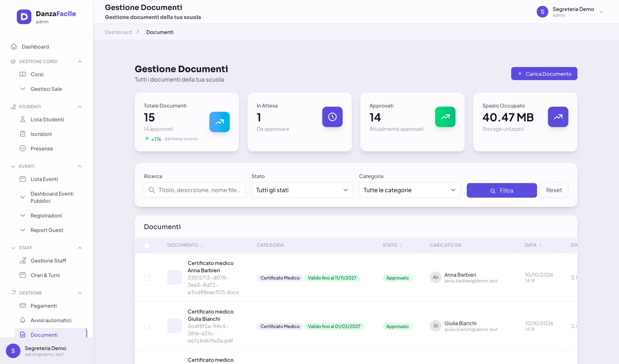This screenshot has height=364, width=619.
Task: Sort by the STATO column header
Action: 393,245
